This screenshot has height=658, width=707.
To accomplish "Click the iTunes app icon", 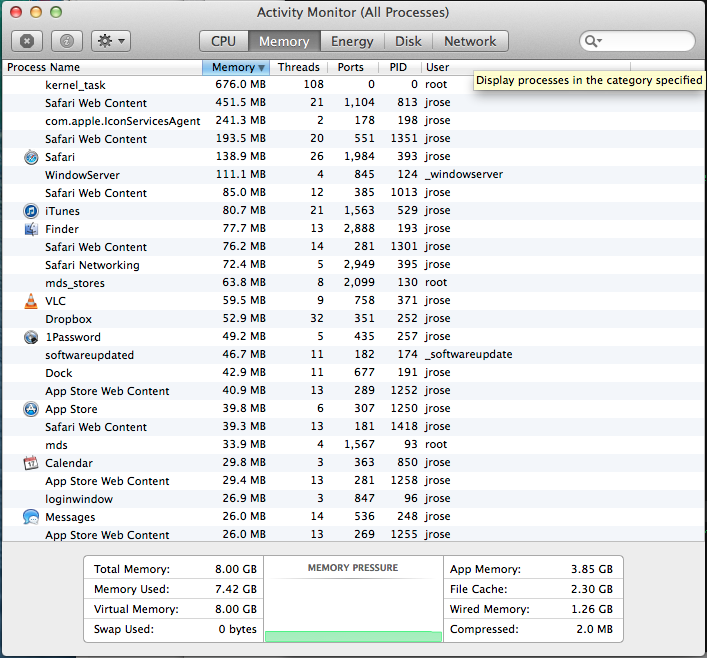I will pos(31,211).
